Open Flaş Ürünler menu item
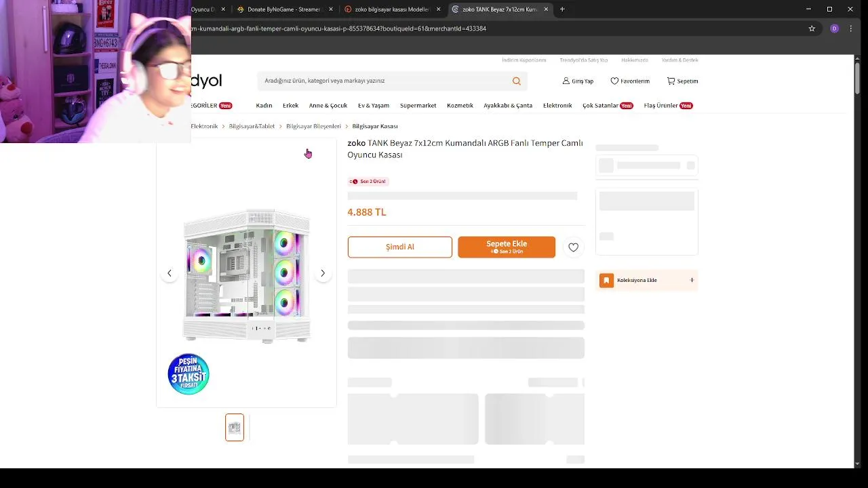 click(668, 106)
